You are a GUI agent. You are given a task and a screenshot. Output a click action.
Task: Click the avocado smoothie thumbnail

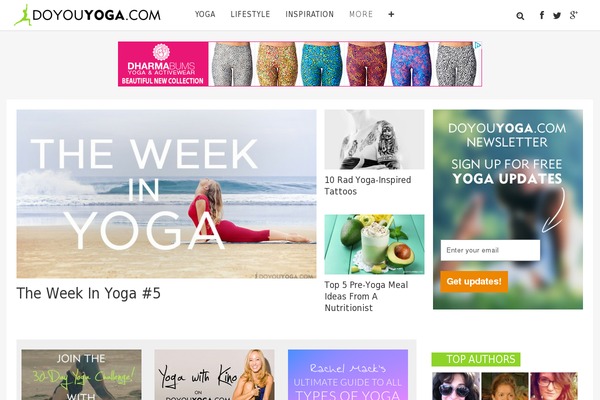374,244
